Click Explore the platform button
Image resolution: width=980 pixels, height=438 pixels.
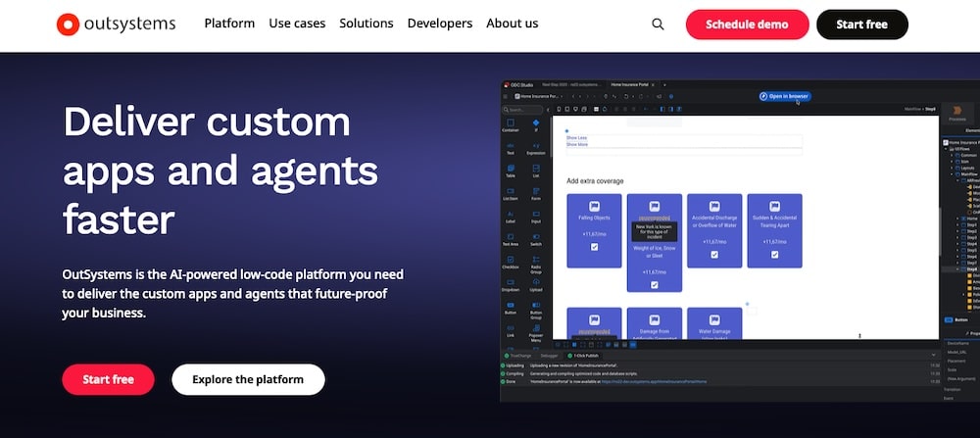click(x=248, y=379)
